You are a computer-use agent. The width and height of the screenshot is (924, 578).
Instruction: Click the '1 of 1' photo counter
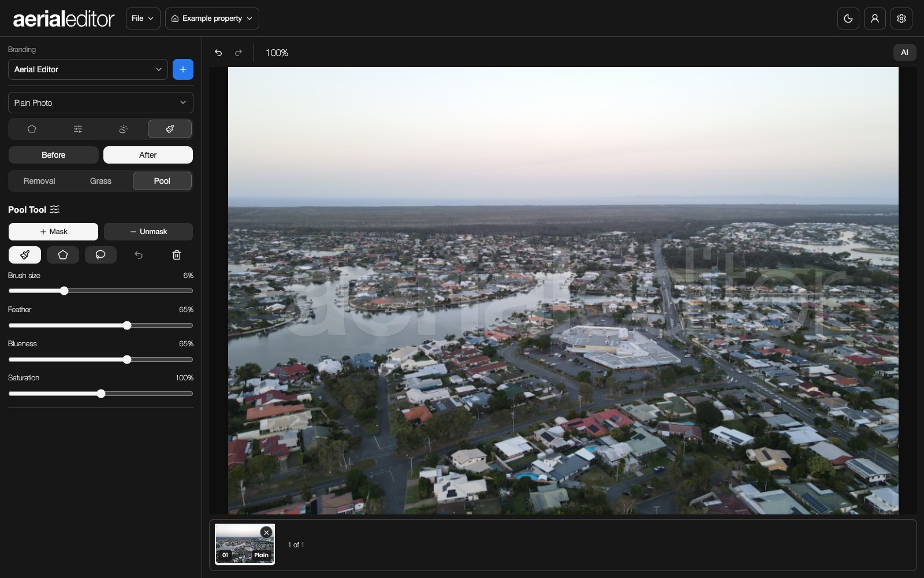click(296, 544)
